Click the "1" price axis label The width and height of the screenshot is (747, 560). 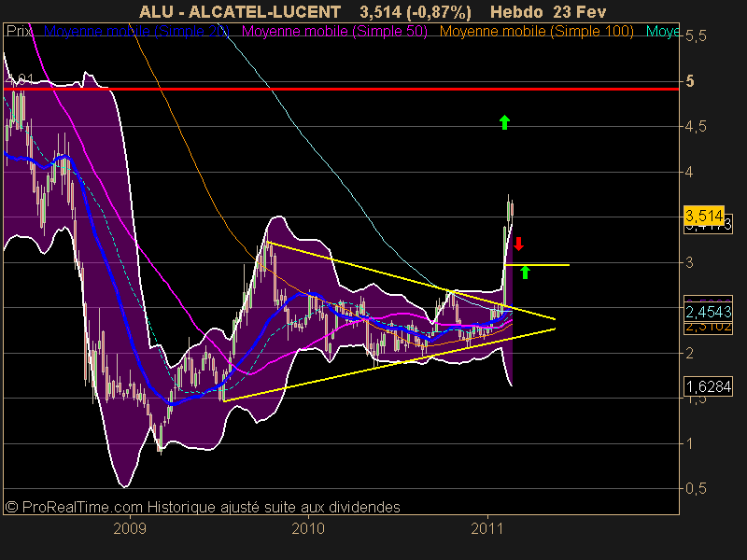coord(689,443)
